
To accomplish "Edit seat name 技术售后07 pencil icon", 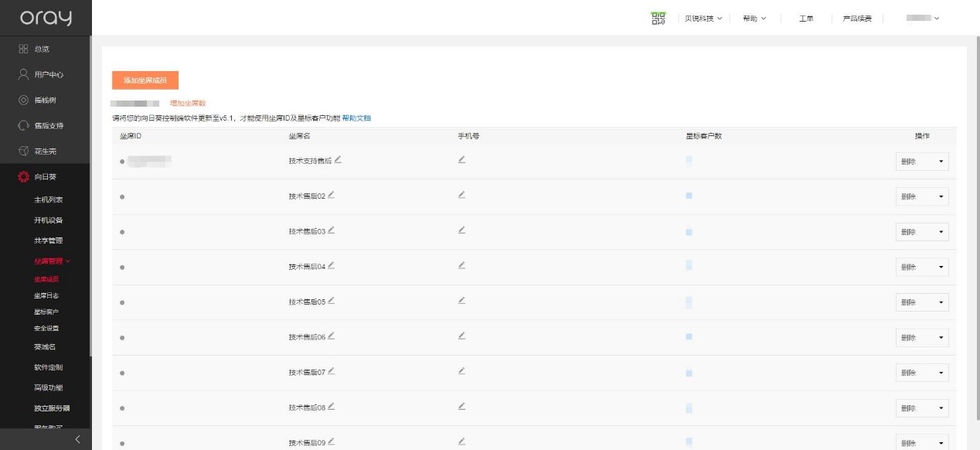I will pos(332,371).
